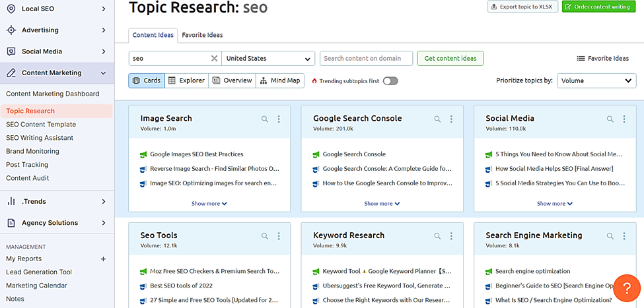The width and height of the screenshot is (644, 308).
Task: Click the Local SEO pin icon
Action: 11,9
